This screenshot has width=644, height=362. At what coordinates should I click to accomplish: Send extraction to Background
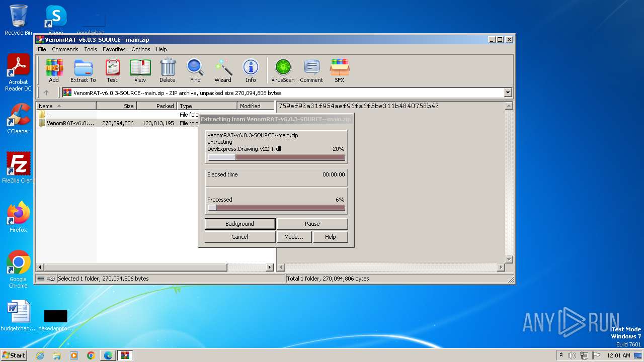[240, 224]
